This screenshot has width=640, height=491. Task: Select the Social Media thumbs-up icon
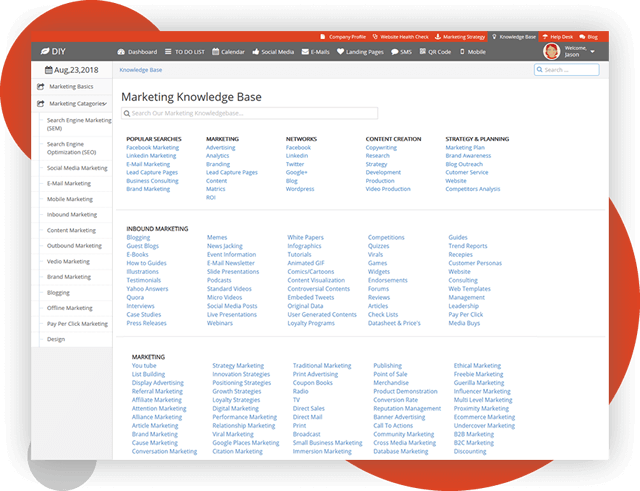click(258, 51)
